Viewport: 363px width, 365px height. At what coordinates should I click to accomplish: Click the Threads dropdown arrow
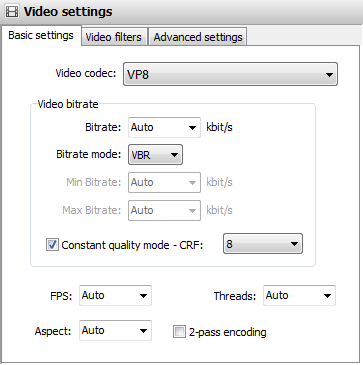[x=327, y=296]
